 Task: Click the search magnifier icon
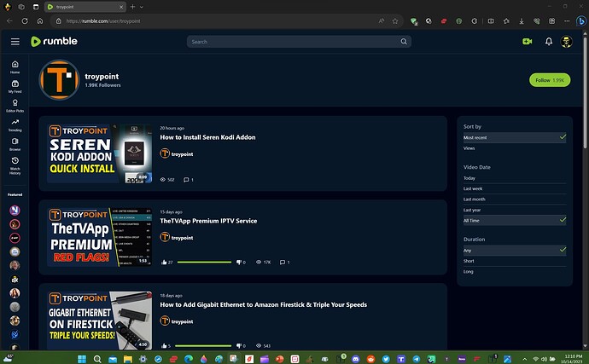404,42
